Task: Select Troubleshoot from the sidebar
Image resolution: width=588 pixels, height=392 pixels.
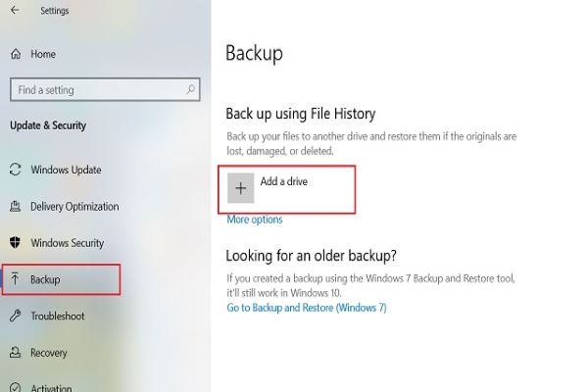Action: pyautogui.click(x=58, y=316)
